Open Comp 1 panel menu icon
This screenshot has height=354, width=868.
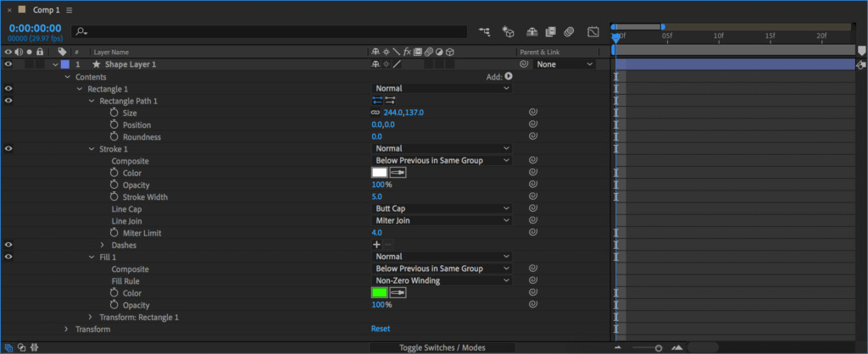[70, 10]
